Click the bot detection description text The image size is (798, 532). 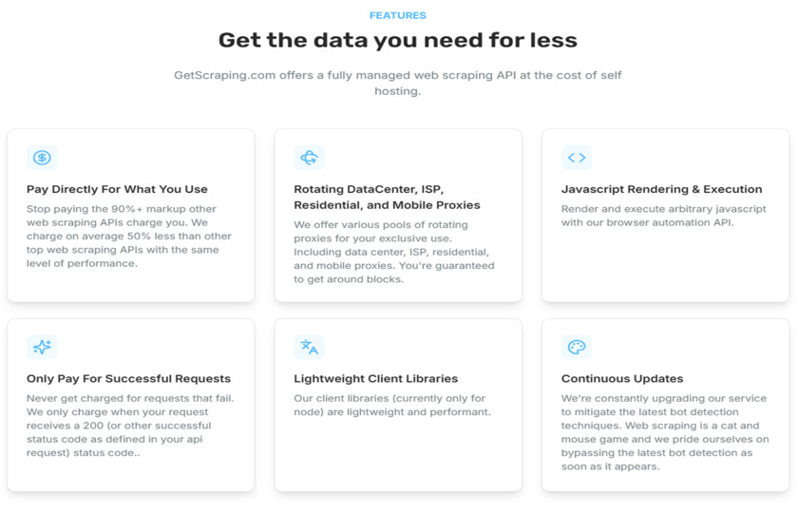coord(665,432)
